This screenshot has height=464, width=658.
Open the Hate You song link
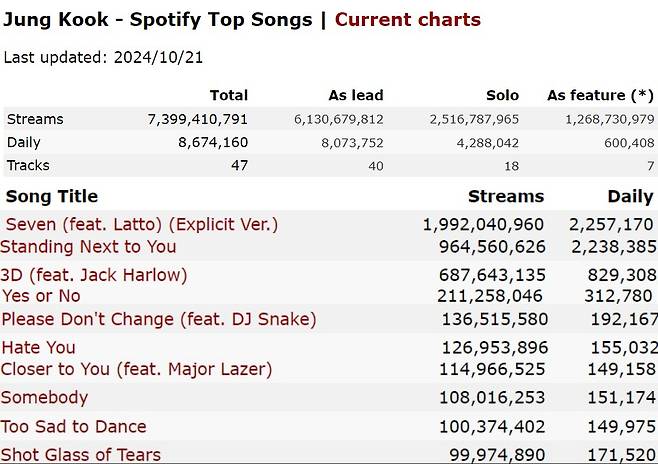tap(39, 348)
